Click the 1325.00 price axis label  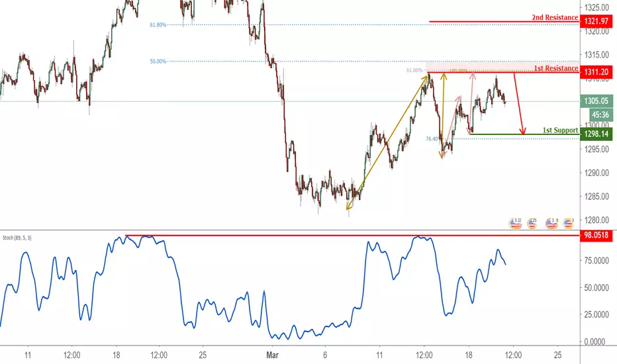click(x=596, y=7)
